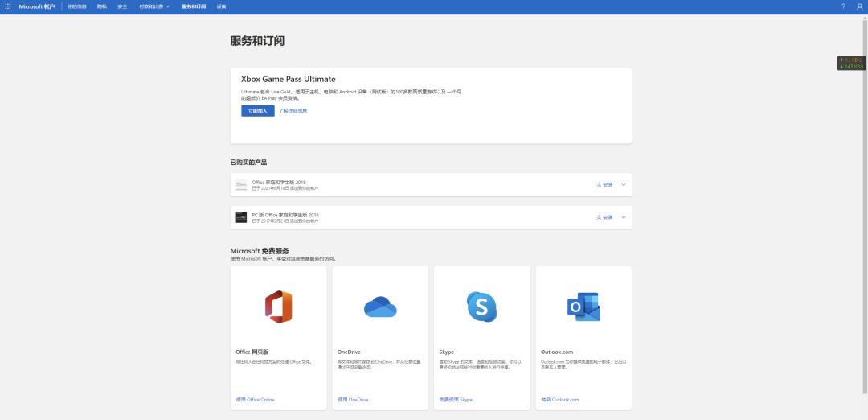Click the Office 家庭和学生版 2019 product name
Screen dimensions: 868x420
(279, 182)
